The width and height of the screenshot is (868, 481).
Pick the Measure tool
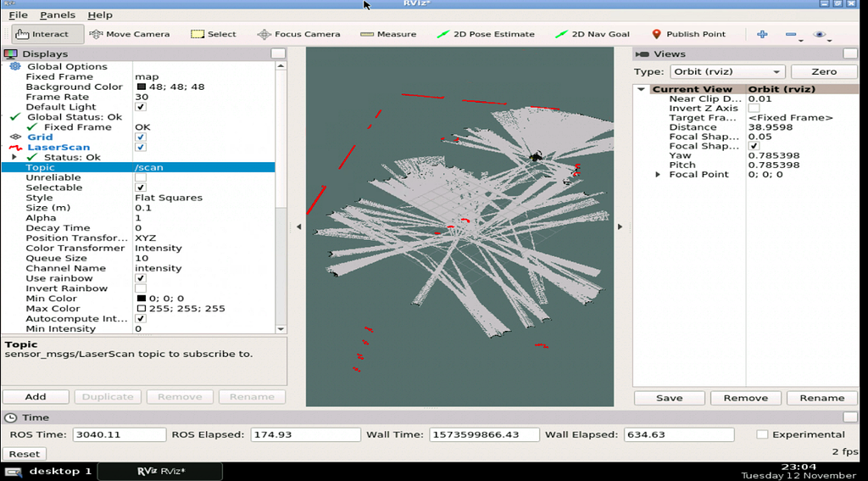[388, 34]
